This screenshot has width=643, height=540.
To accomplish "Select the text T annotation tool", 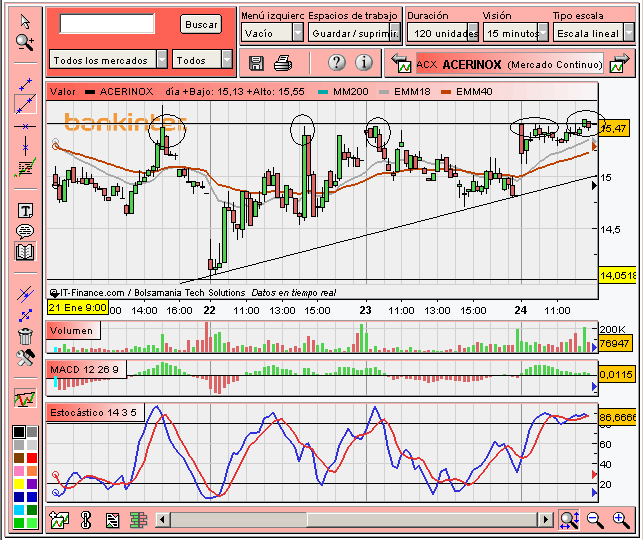I will tap(25, 211).
